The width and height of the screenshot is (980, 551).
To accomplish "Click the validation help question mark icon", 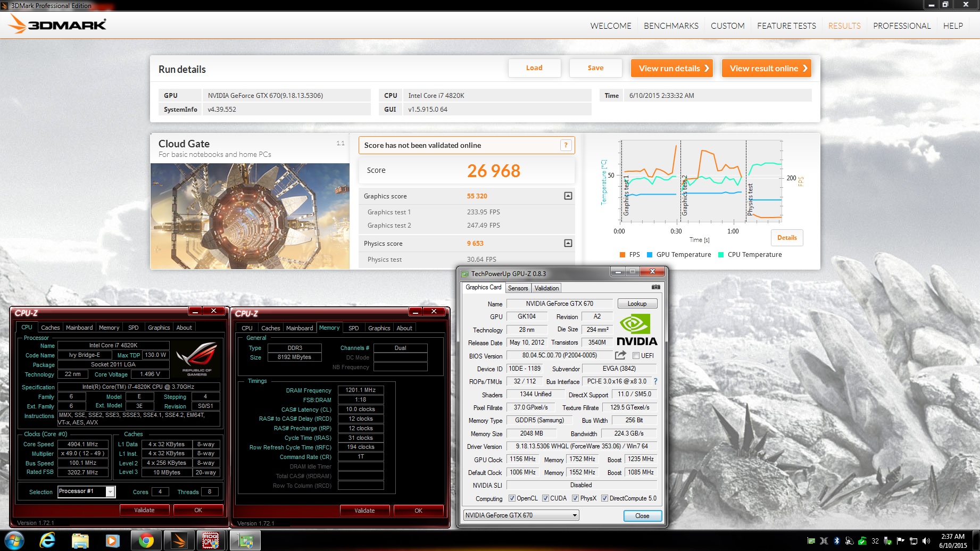I will (566, 145).
